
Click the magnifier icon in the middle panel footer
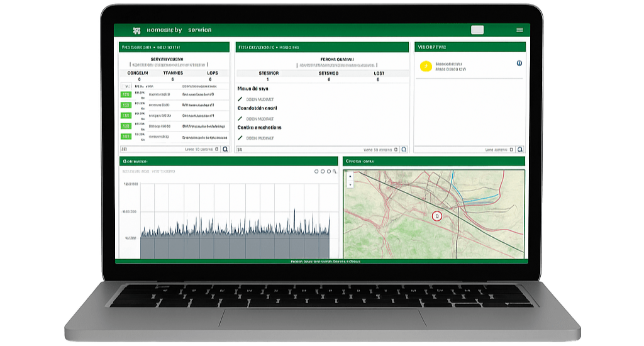coord(404,150)
